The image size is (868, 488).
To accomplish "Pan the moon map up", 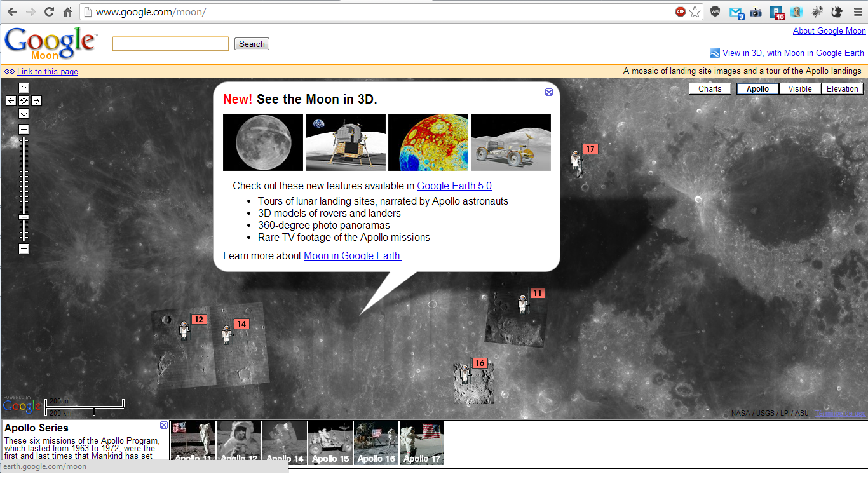I will [x=24, y=88].
